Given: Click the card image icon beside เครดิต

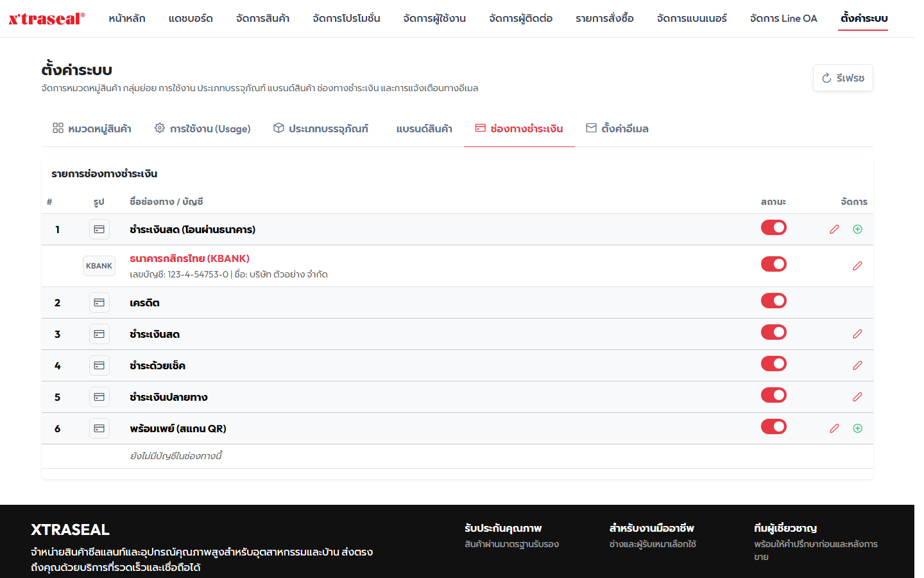Looking at the screenshot, I should 99,302.
